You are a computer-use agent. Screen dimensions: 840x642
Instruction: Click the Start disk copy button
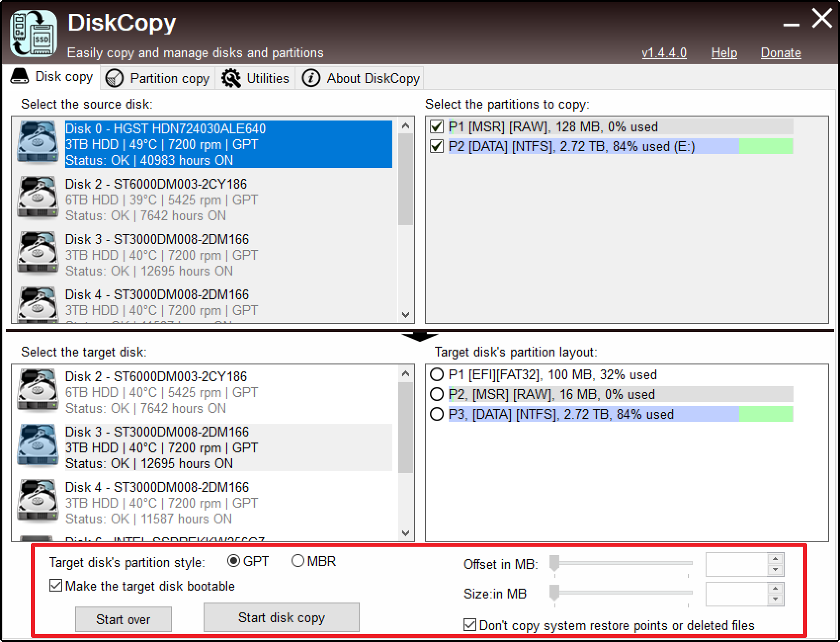[282, 617]
